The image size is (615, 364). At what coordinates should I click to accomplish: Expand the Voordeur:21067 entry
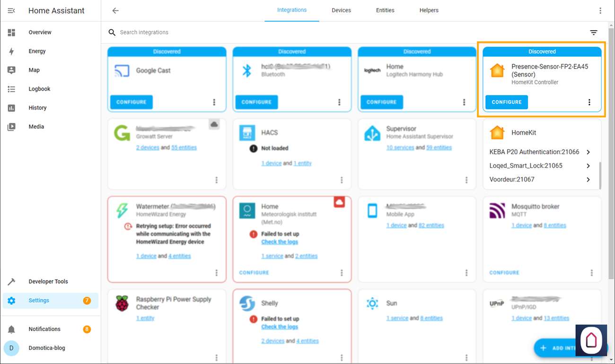coord(588,180)
